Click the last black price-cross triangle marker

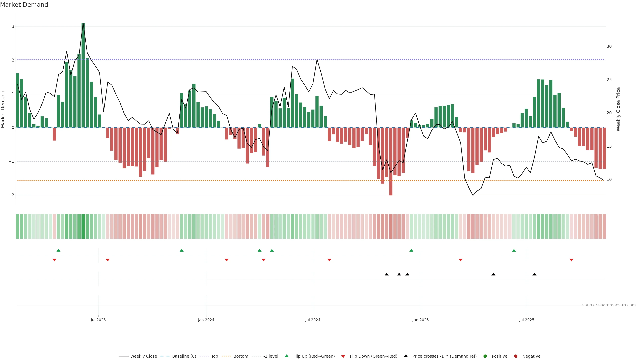[x=534, y=274]
